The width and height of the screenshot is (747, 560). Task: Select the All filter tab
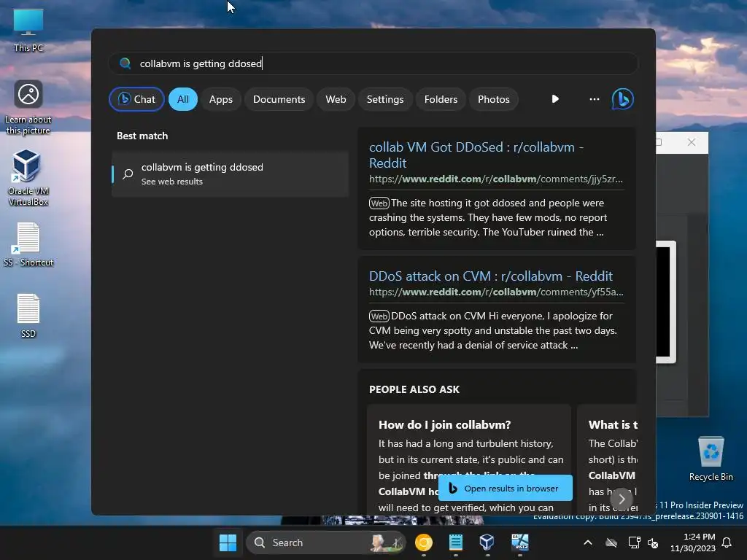(183, 99)
